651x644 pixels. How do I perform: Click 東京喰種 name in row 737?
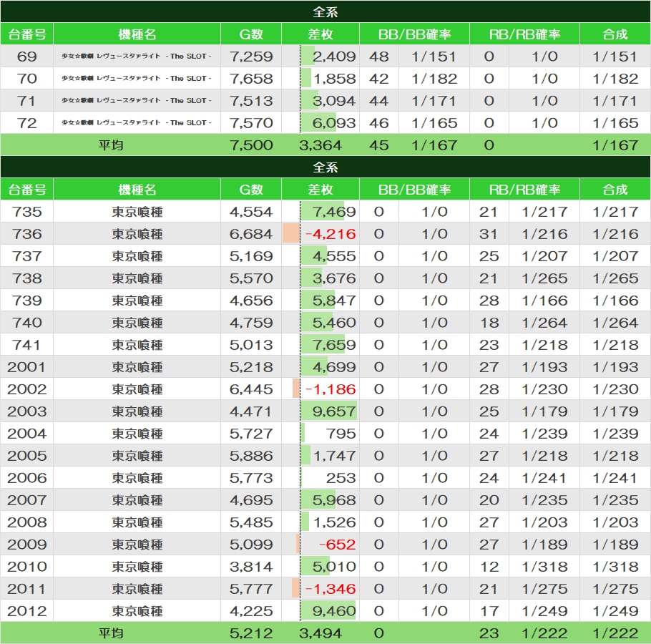click(137, 256)
